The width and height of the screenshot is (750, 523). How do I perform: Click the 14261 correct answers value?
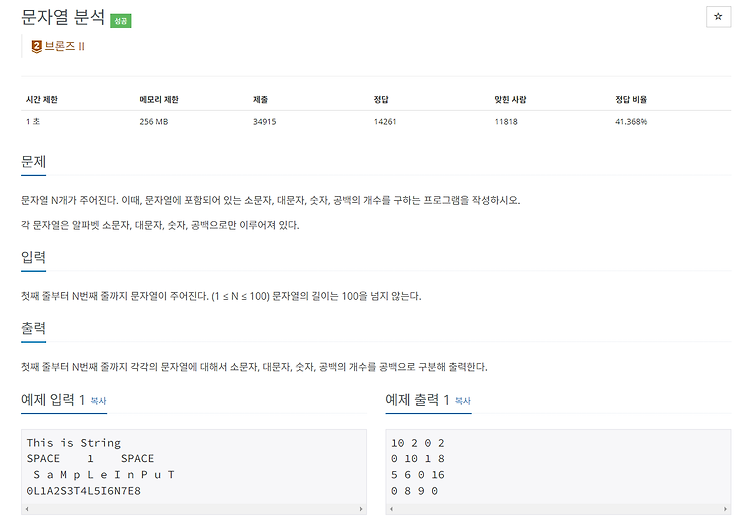click(385, 122)
